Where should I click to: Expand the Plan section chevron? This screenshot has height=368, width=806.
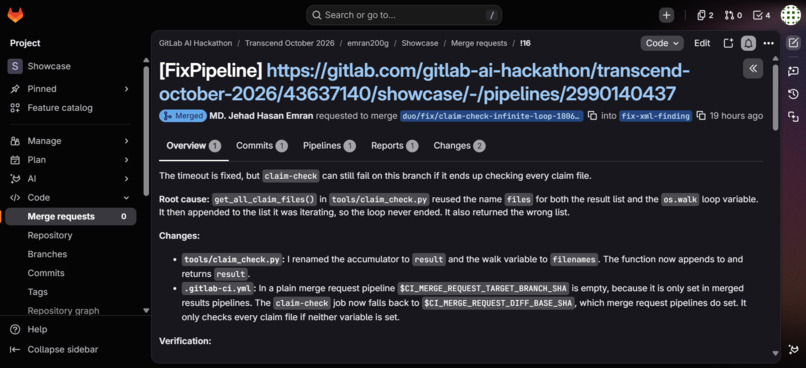coord(126,160)
